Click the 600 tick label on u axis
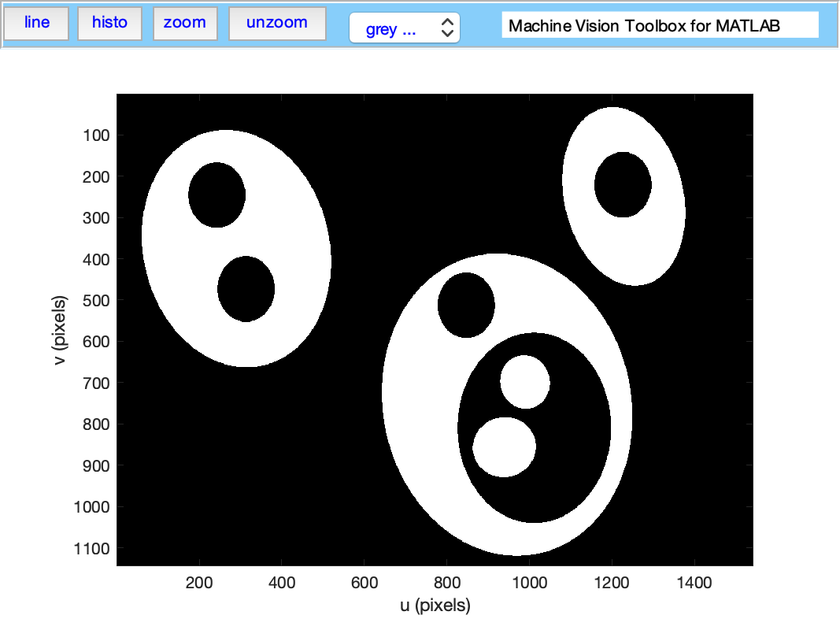The height and width of the screenshot is (630, 840). point(364,582)
